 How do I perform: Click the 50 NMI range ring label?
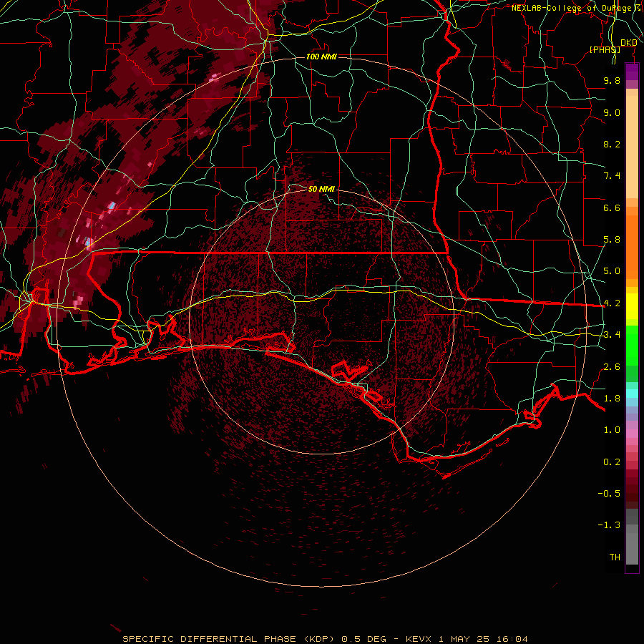click(321, 189)
